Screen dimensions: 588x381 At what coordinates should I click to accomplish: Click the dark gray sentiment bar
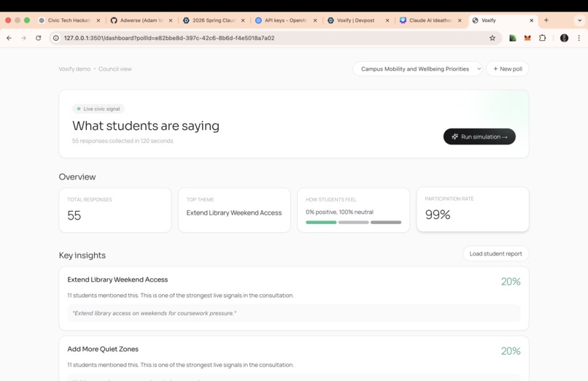(386, 223)
